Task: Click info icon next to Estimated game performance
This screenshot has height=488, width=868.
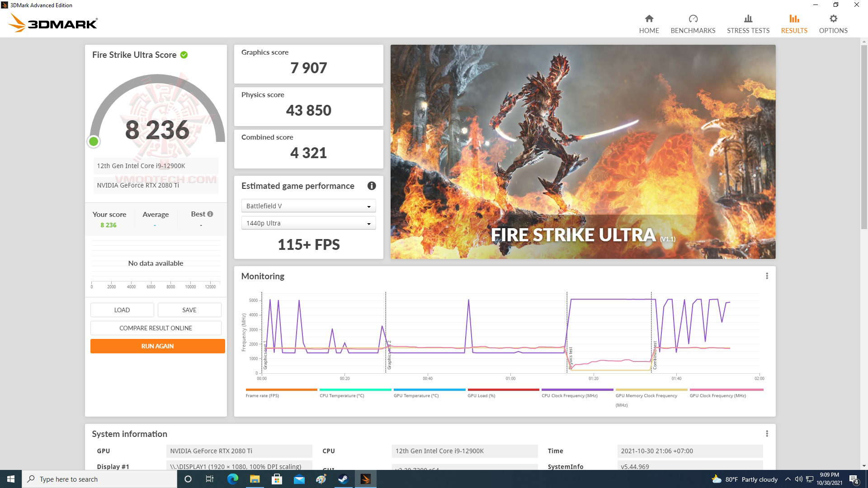Action: pyautogui.click(x=372, y=186)
